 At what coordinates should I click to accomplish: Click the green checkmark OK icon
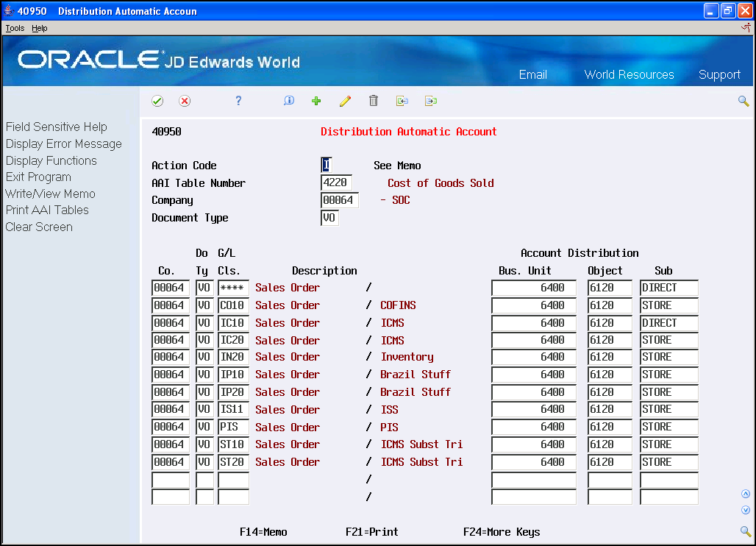(157, 101)
